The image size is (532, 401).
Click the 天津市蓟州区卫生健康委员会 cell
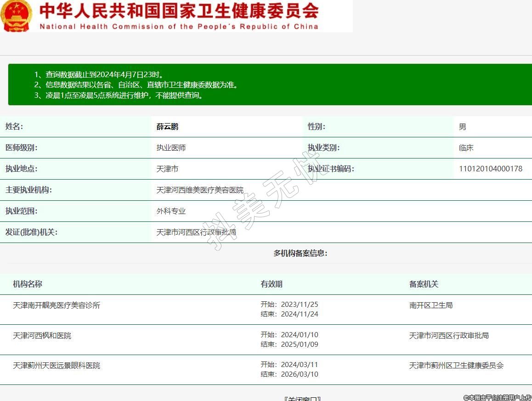456,365
